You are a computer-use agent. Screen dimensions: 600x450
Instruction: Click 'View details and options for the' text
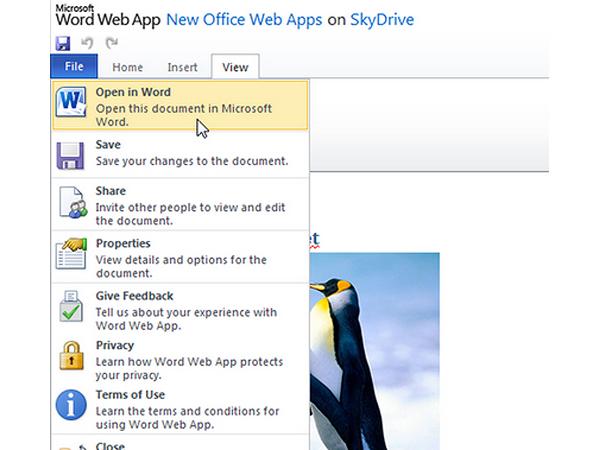(x=181, y=260)
